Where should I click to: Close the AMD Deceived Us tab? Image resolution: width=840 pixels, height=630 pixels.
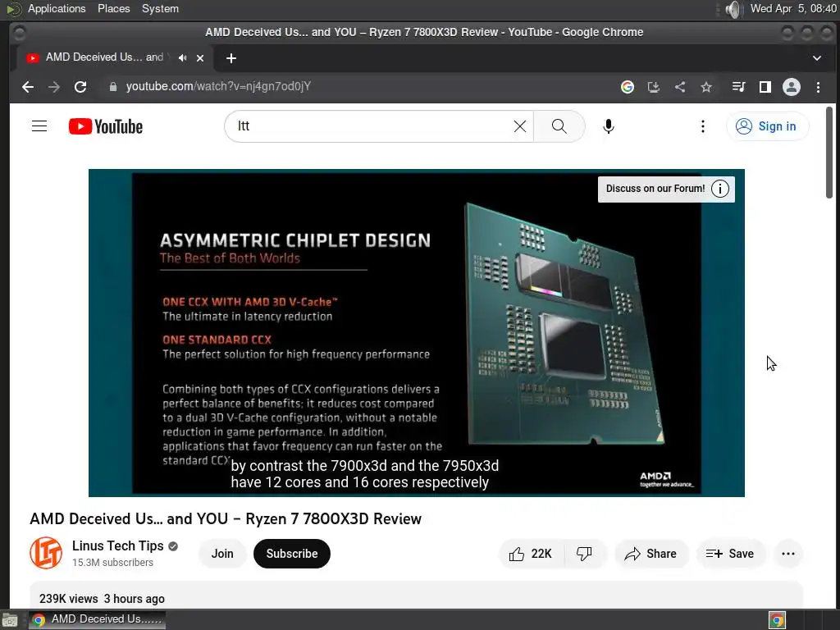coord(200,58)
